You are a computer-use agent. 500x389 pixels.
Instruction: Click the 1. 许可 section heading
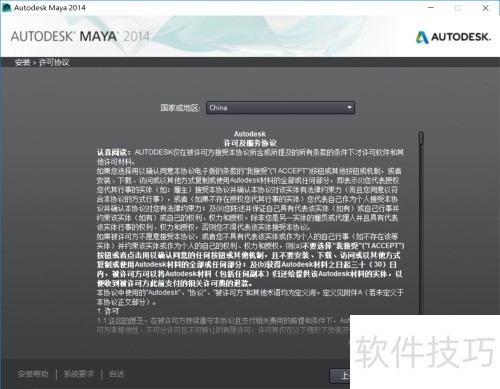[108, 311]
